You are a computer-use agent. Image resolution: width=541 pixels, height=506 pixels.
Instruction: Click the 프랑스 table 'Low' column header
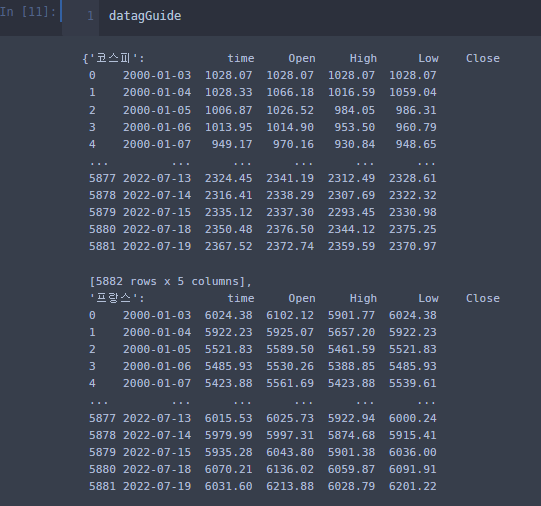tap(428, 298)
